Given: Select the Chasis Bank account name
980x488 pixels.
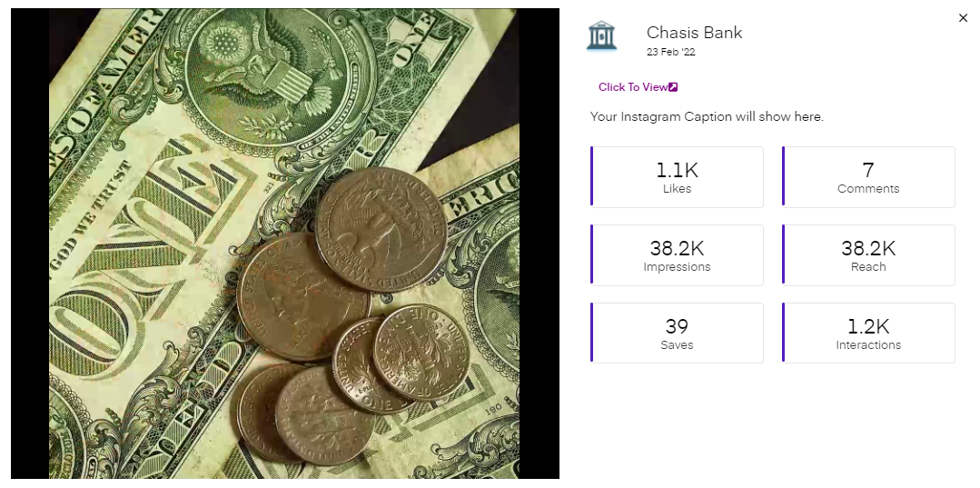Looking at the screenshot, I should (x=695, y=33).
